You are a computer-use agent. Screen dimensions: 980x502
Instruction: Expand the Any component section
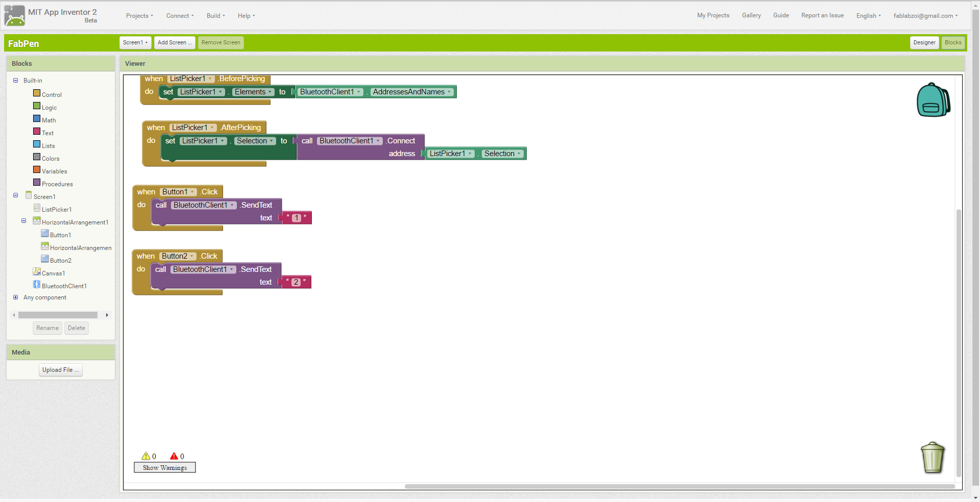15,297
